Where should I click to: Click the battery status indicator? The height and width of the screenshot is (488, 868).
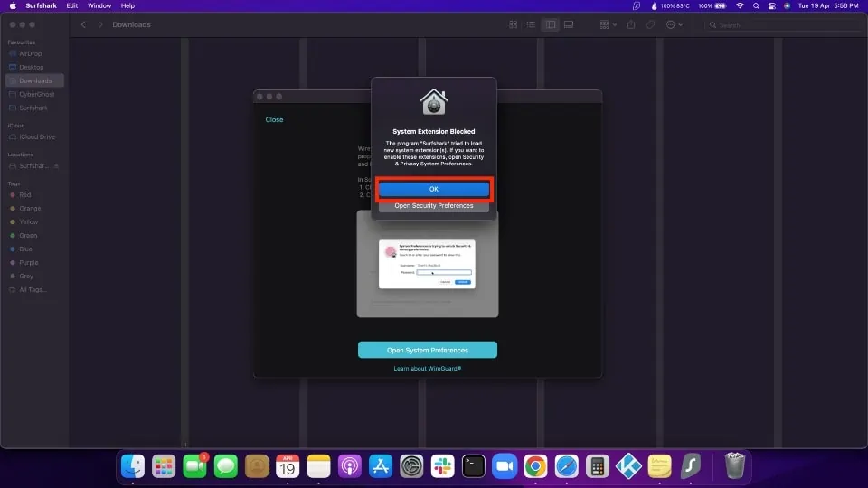(712, 5)
